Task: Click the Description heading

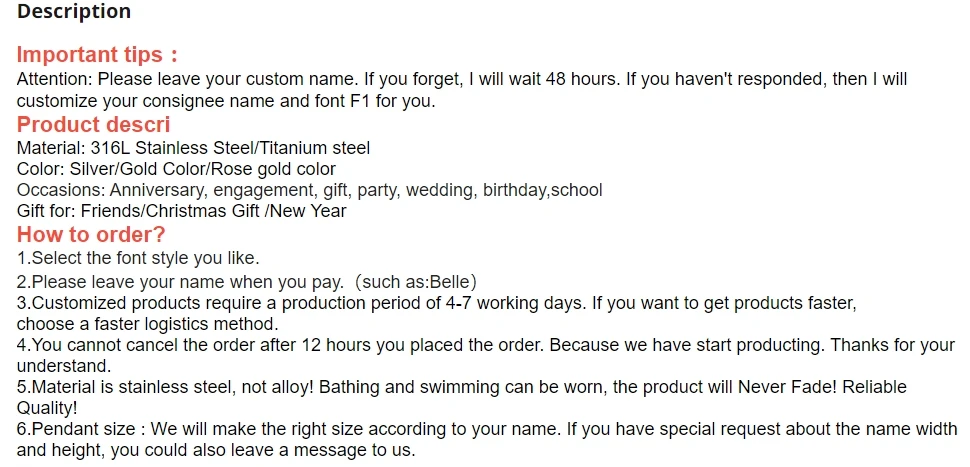Action: click(74, 11)
